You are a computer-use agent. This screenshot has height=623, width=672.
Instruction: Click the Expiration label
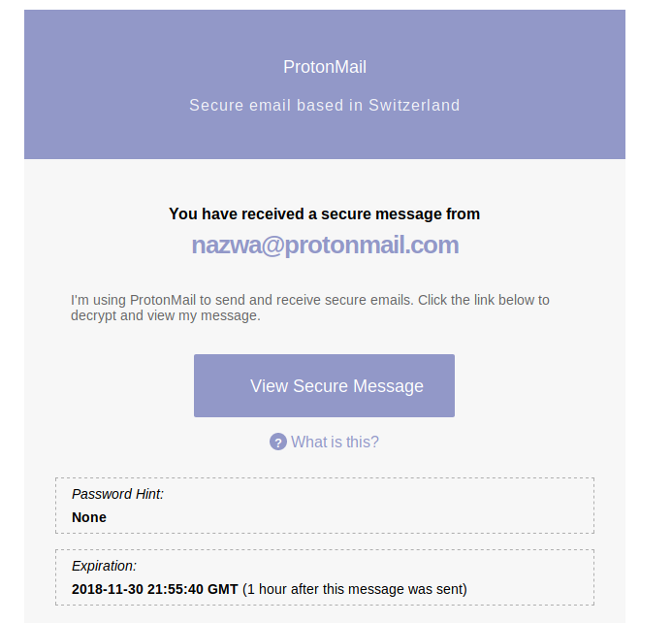pyautogui.click(x=104, y=566)
